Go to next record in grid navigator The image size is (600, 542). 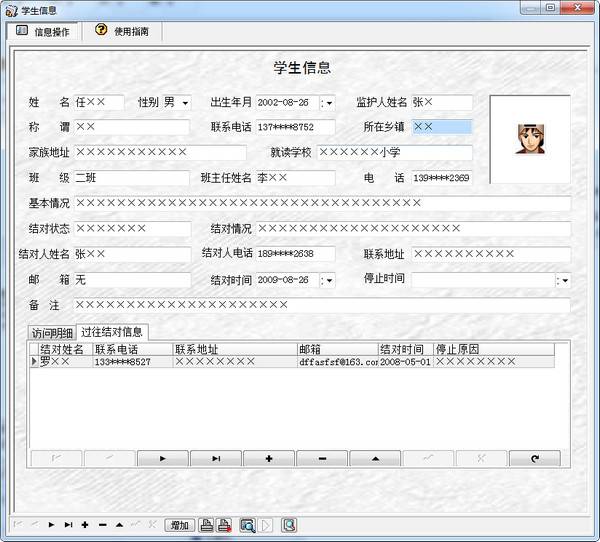162,458
